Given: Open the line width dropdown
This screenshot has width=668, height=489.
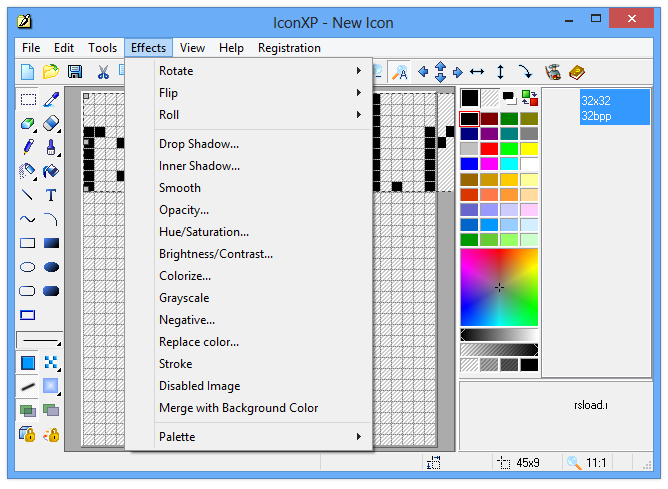Looking at the screenshot, I should click(x=40, y=340).
